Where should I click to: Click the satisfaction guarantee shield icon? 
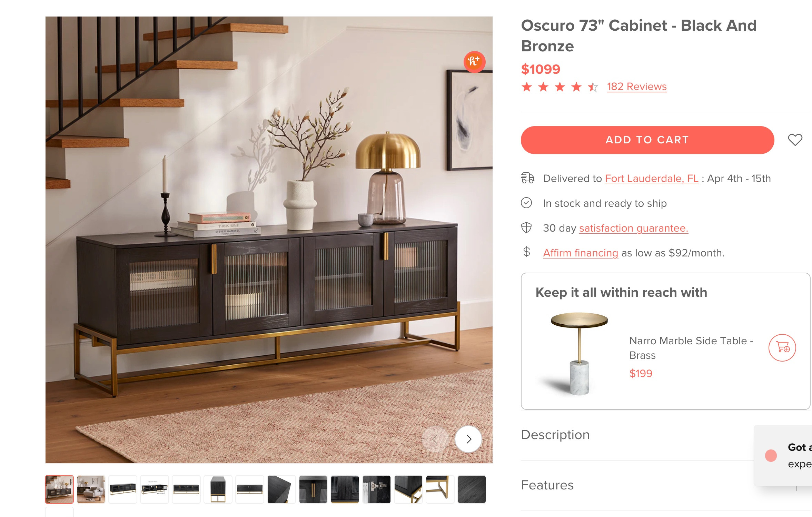point(526,227)
